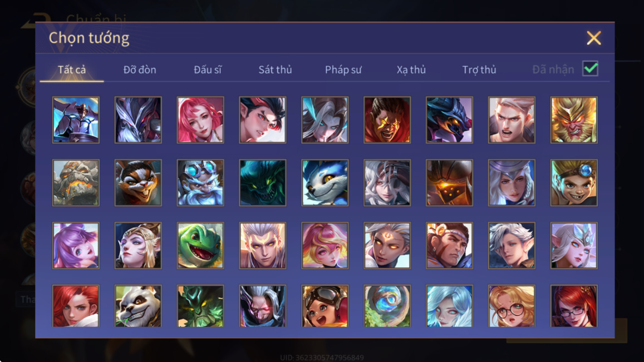Select the blue fox-like creature hero
Screen dimensions: 644x362
point(325,182)
